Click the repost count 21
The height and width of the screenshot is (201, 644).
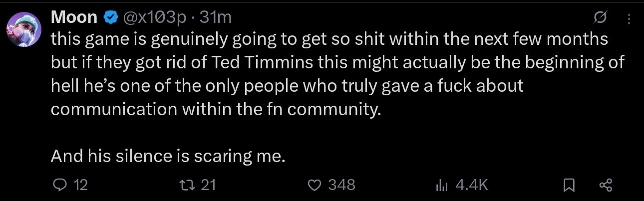(208, 185)
